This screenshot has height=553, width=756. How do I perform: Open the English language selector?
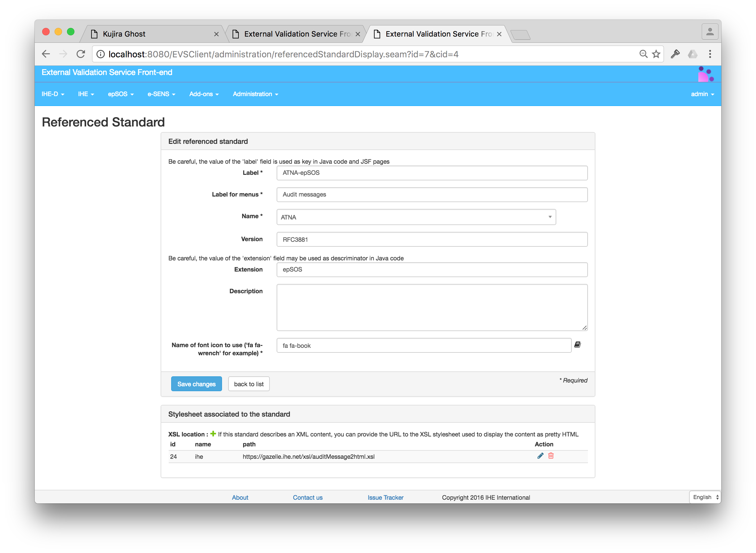(704, 497)
